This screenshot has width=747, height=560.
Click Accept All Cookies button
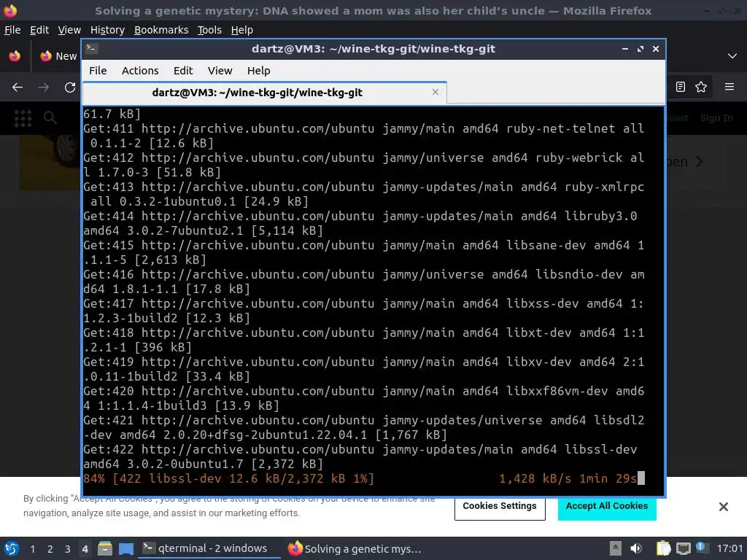607,506
